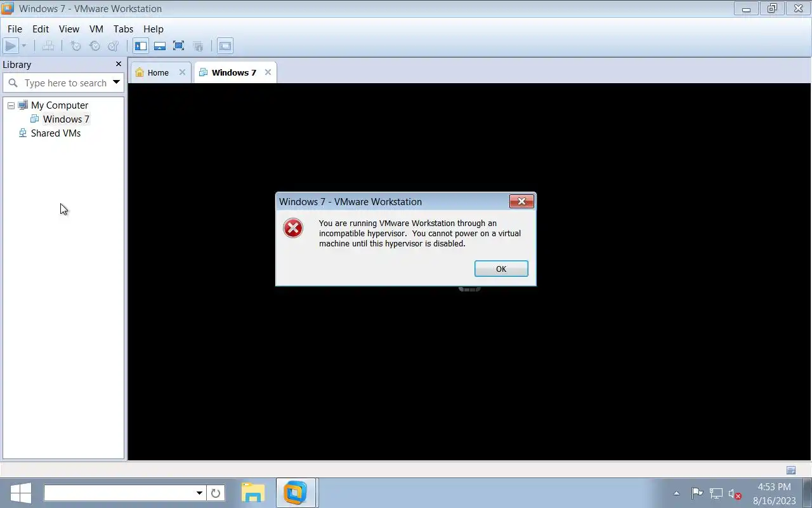
Task: Open the power options dropdown arrow
Action: 24,46
